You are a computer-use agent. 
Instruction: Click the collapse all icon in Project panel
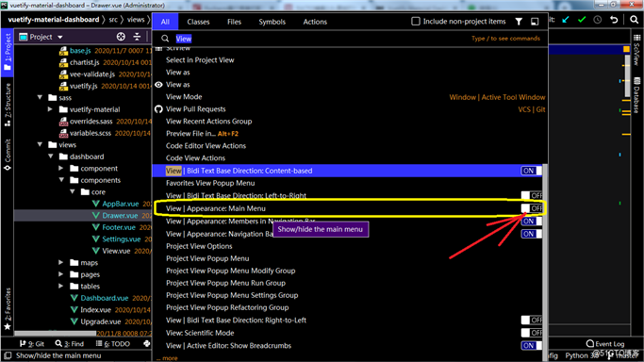coord(137,37)
